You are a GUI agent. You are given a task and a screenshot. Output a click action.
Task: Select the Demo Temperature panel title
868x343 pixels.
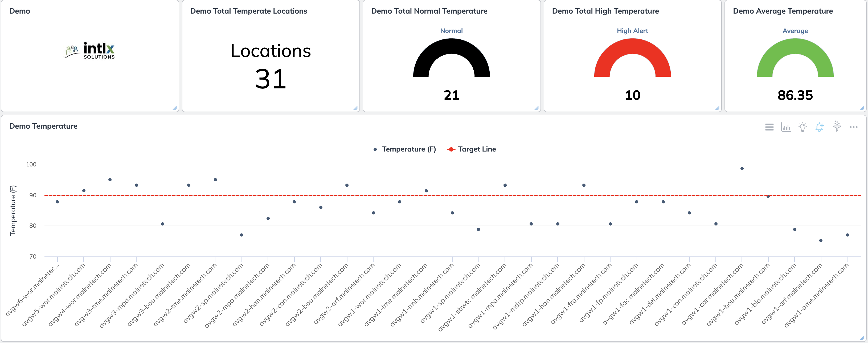pyautogui.click(x=43, y=126)
